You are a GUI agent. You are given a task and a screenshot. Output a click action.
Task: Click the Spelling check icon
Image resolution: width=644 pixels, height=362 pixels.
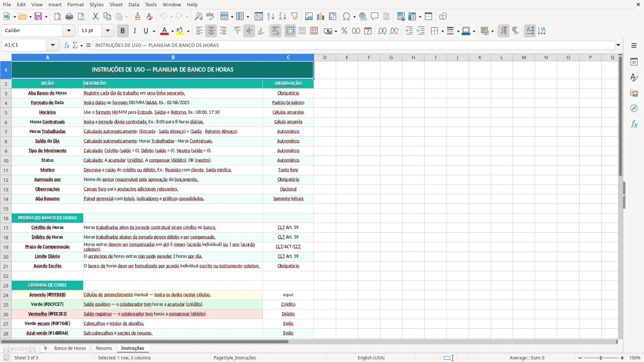point(210,17)
